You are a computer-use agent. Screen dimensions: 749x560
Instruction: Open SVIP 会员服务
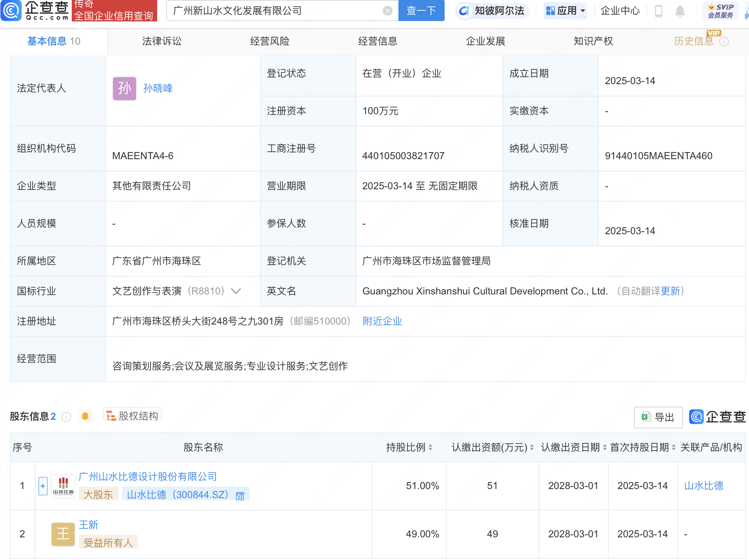721,11
